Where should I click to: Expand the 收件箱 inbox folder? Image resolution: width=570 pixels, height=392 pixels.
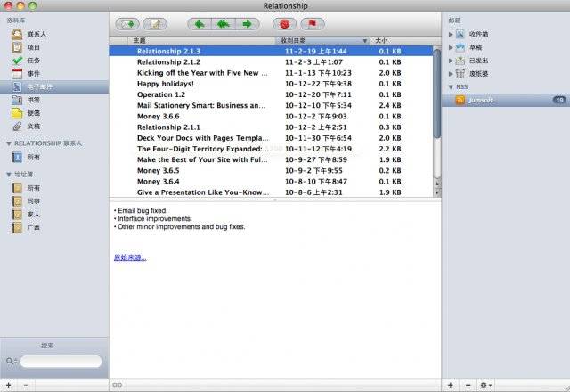pos(452,35)
